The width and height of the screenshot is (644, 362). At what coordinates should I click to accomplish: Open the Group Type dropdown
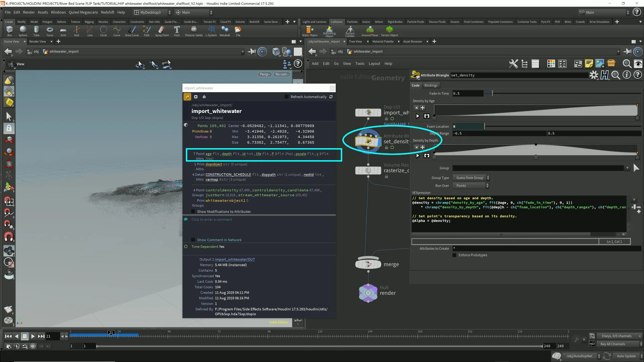click(471, 178)
